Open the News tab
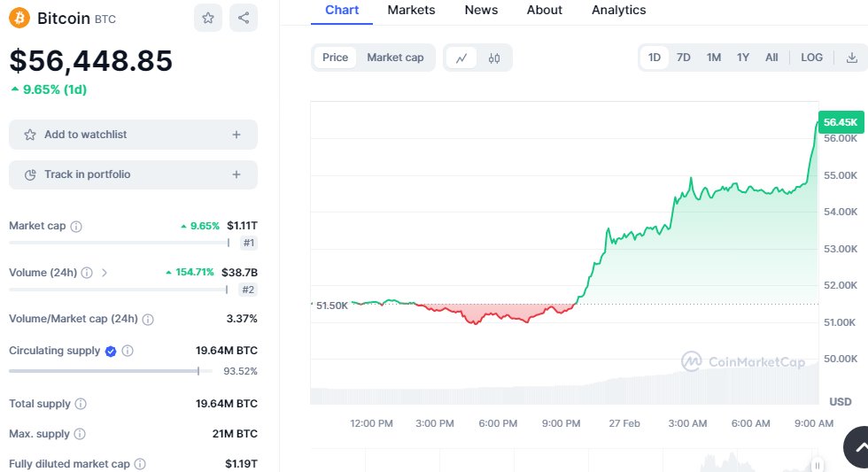868x472 pixels. click(481, 10)
